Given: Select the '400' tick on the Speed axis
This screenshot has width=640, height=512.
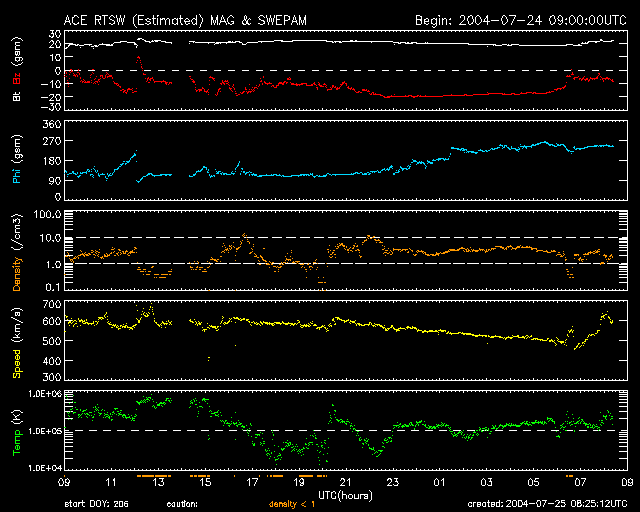Looking at the screenshot, I should point(52,361).
